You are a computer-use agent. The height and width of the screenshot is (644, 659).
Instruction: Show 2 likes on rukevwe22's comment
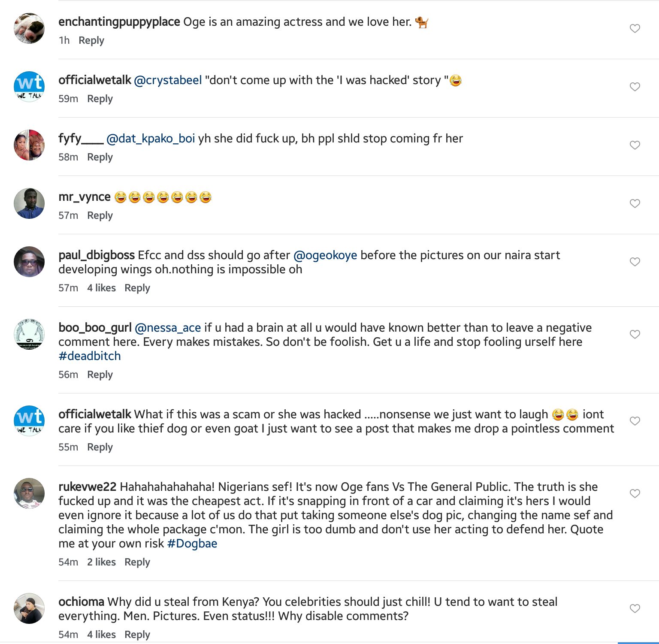101,562
